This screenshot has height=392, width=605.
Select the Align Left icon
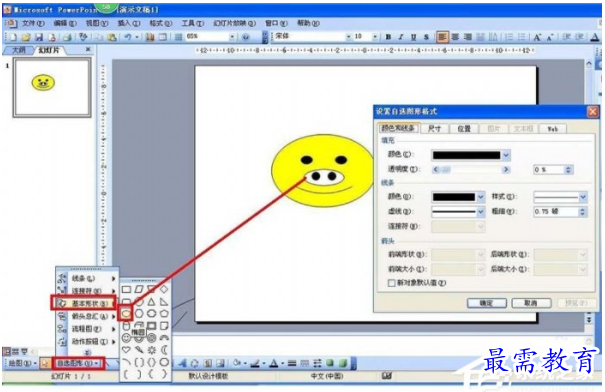[442, 37]
